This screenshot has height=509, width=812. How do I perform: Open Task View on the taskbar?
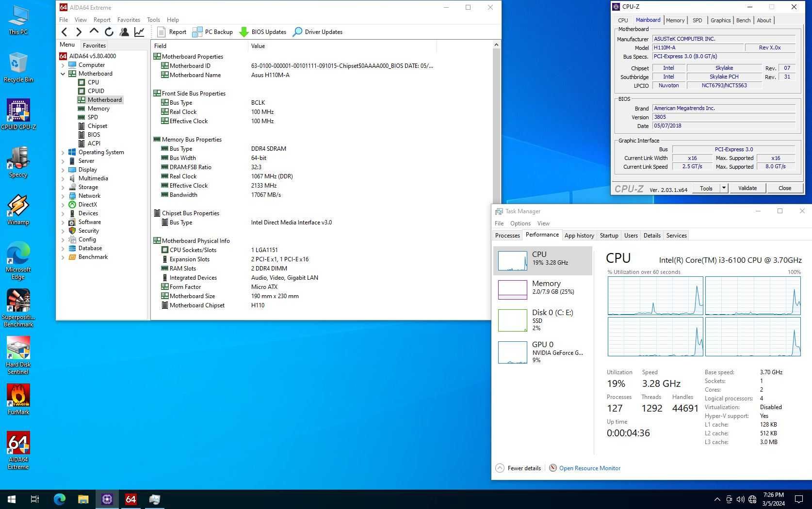tap(35, 499)
